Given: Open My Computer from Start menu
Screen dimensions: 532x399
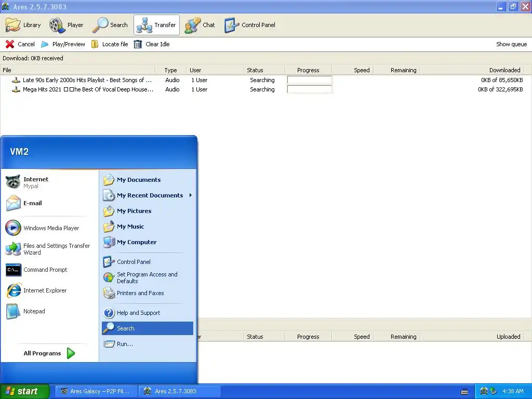Looking at the screenshot, I should (x=148, y=242).
